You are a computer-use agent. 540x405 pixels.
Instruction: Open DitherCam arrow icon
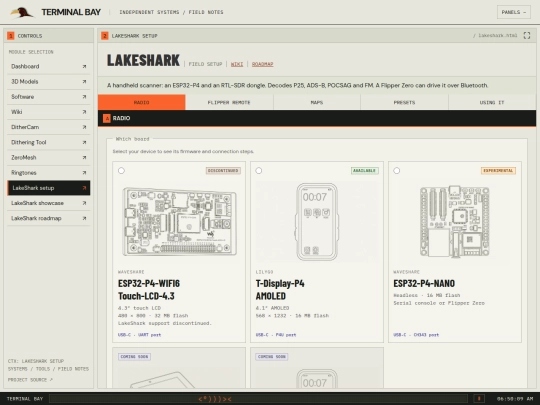click(84, 127)
